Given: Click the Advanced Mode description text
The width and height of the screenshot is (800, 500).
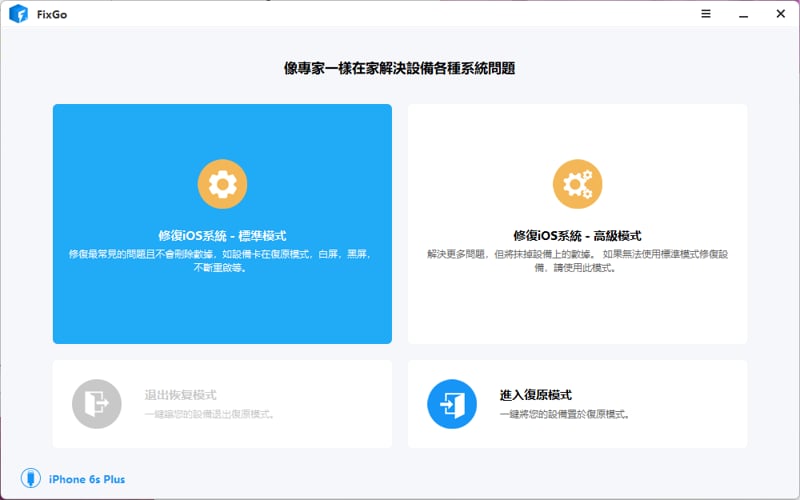Looking at the screenshot, I should pyautogui.click(x=577, y=261).
